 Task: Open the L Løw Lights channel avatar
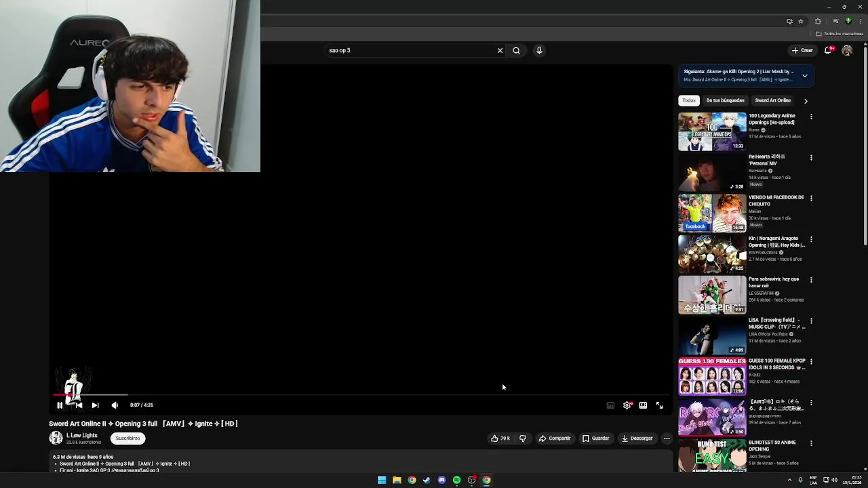pos(56,439)
